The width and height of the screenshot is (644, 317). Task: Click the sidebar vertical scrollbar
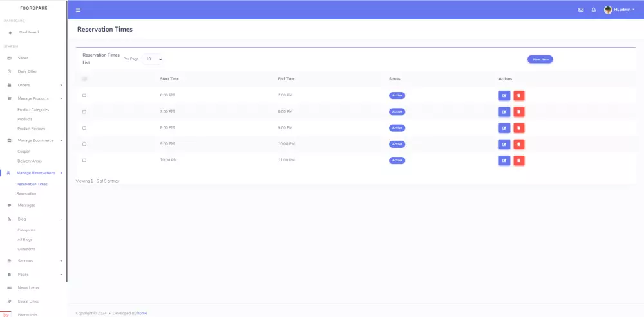coord(67,141)
